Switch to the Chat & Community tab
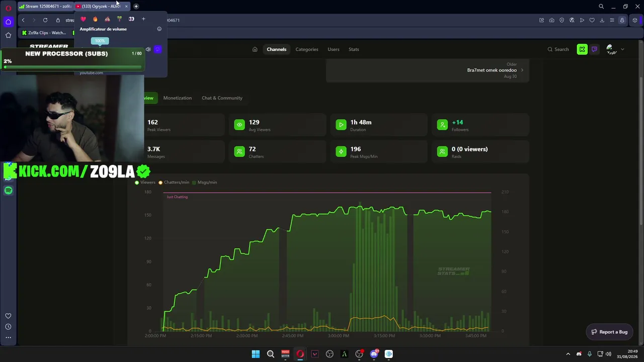 (222, 98)
